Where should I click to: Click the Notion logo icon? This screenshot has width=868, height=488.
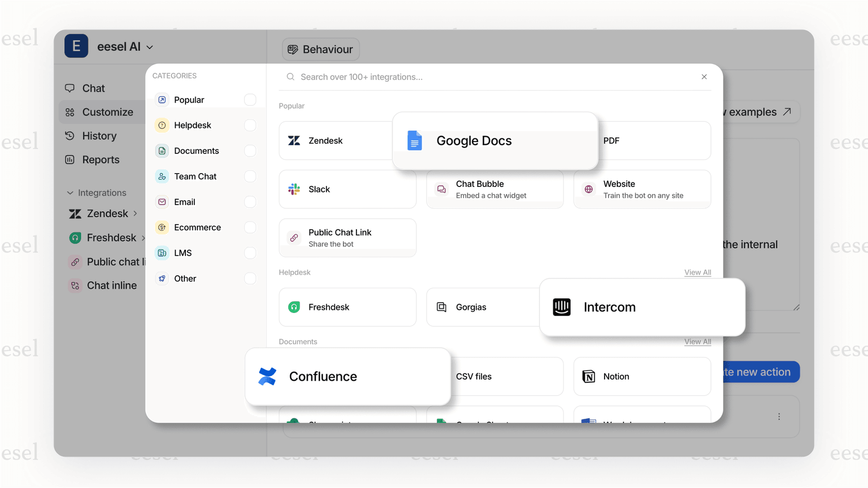tap(588, 376)
